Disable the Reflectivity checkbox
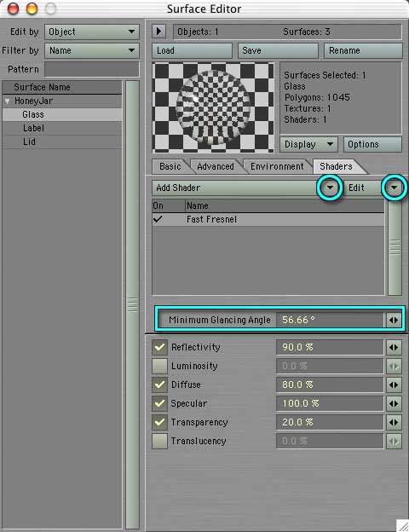 tap(159, 347)
